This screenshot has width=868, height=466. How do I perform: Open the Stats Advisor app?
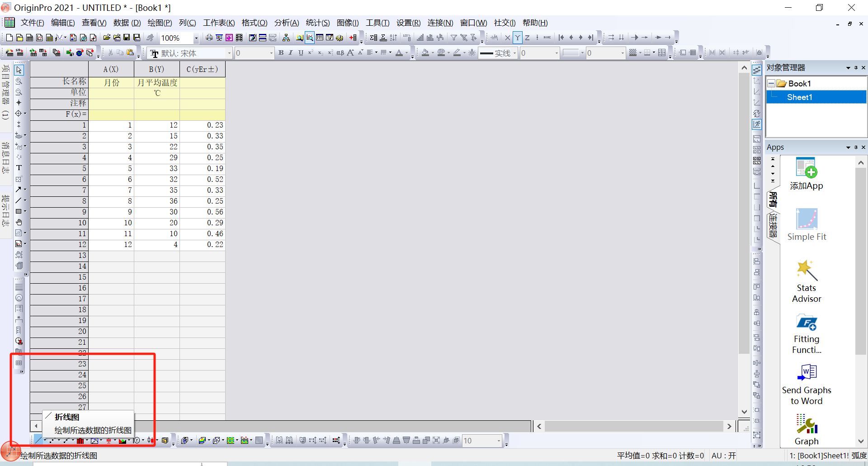806,281
